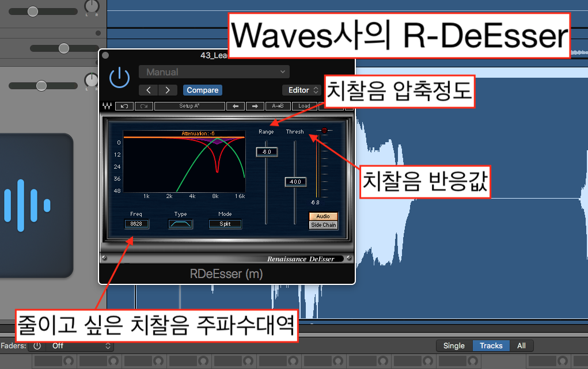
Task: Click the Renaissance DeEsser nameplate
Action: (301, 258)
